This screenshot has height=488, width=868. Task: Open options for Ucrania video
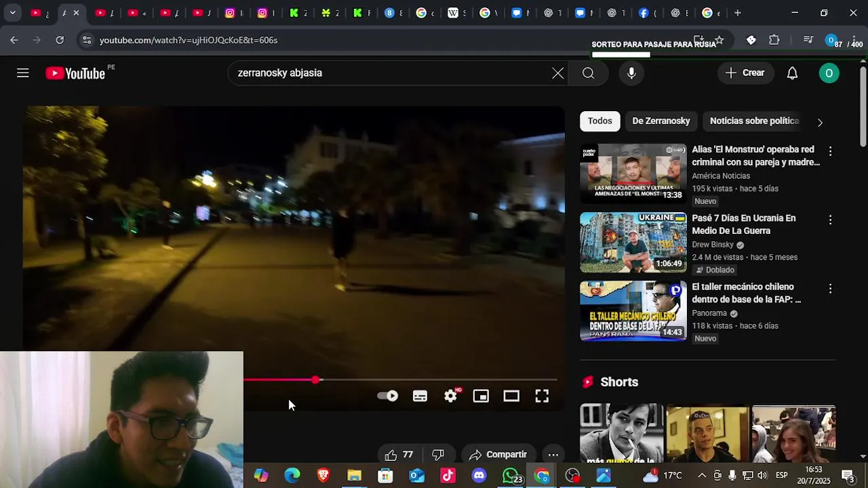830,220
